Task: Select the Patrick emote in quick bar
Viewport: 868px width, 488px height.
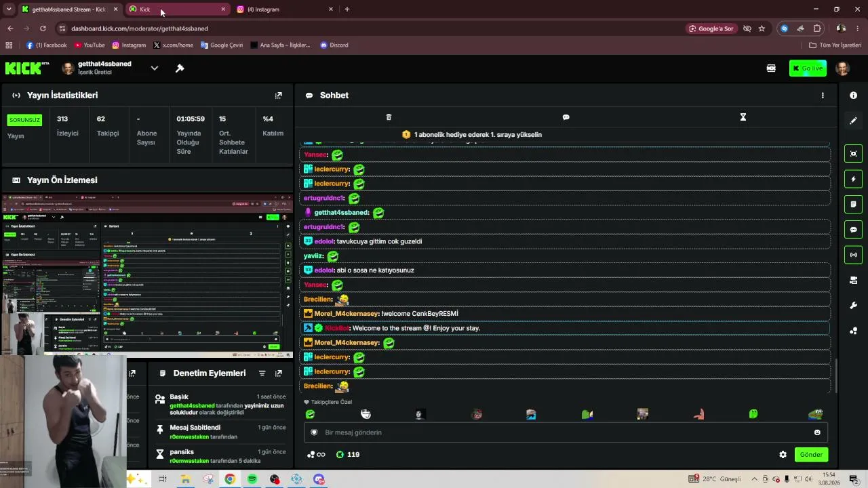Action: coord(698,414)
